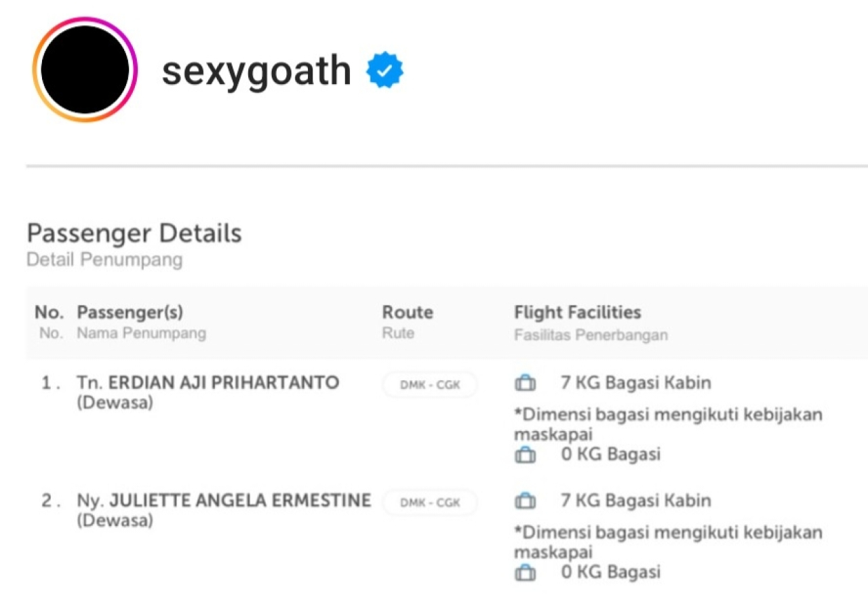Click the 0 KG baggage icon for Erdian
The width and height of the screenshot is (868, 610).
(x=525, y=455)
